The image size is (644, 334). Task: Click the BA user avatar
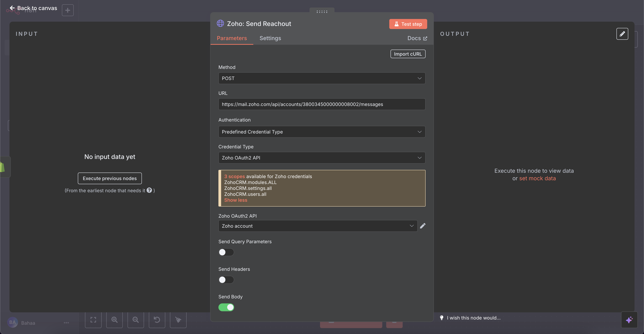[13, 323]
